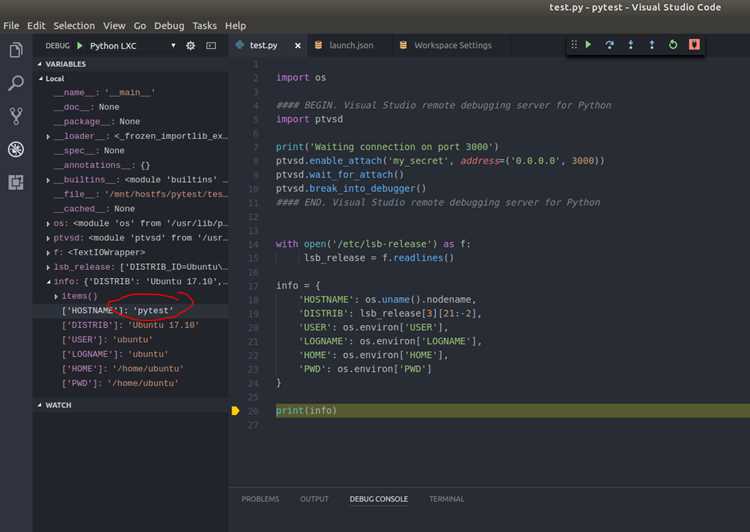The height and width of the screenshot is (532, 750).
Task: Select the __doc__: None variable
Action: [x=130, y=107]
